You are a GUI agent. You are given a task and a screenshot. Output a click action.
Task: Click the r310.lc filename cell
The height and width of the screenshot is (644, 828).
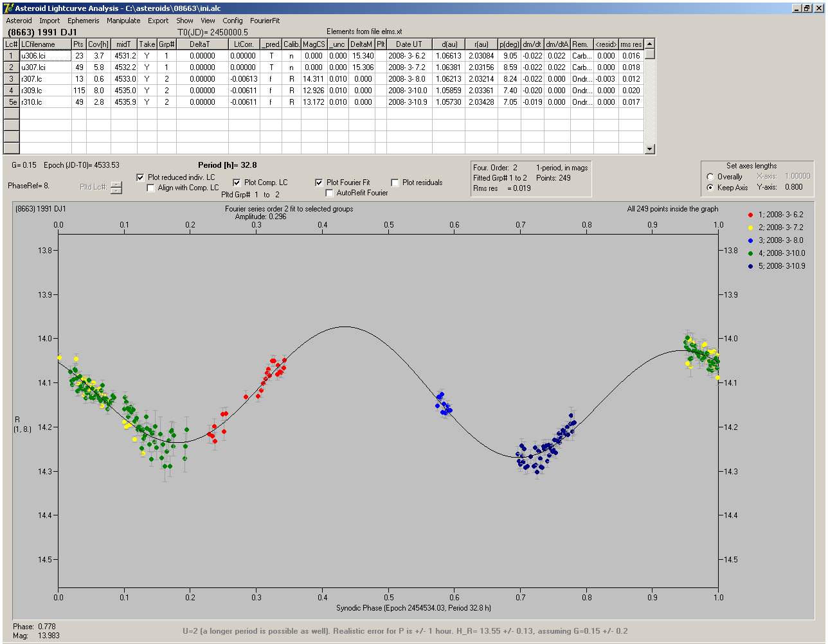click(45, 102)
